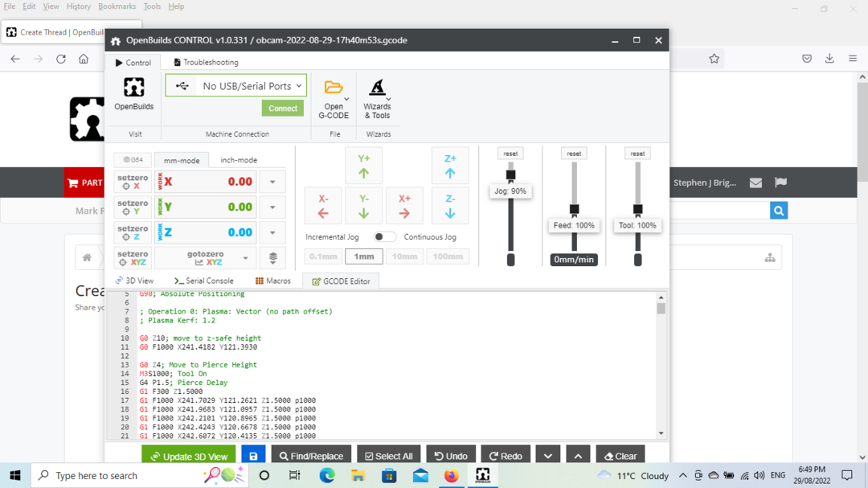This screenshot has height=488, width=868.
Task: Clear the G-code editor
Action: [x=620, y=456]
